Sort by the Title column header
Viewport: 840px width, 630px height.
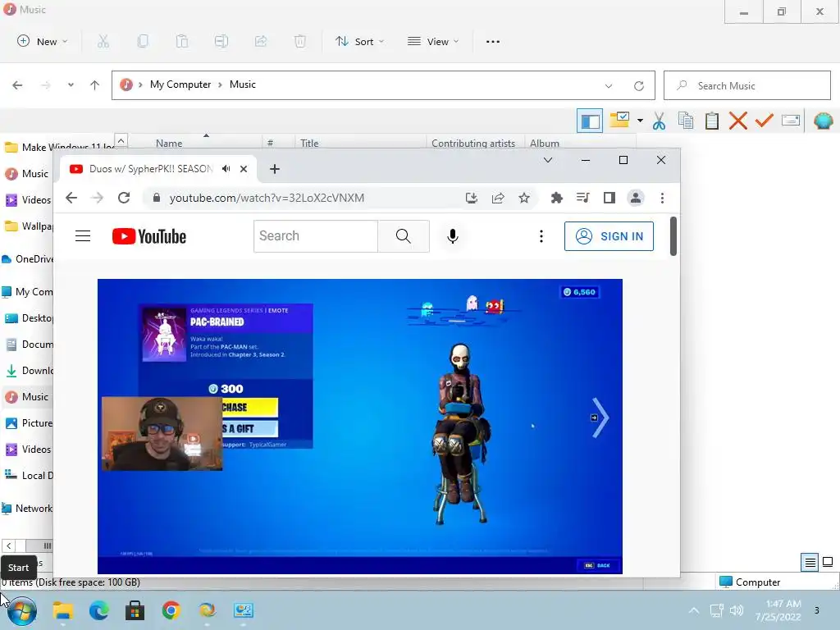(x=309, y=143)
